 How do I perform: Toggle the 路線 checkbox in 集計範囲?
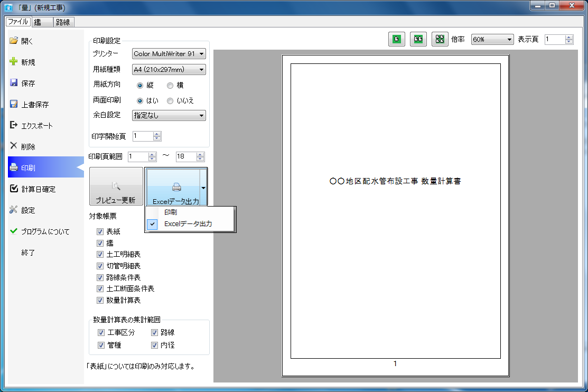click(154, 333)
